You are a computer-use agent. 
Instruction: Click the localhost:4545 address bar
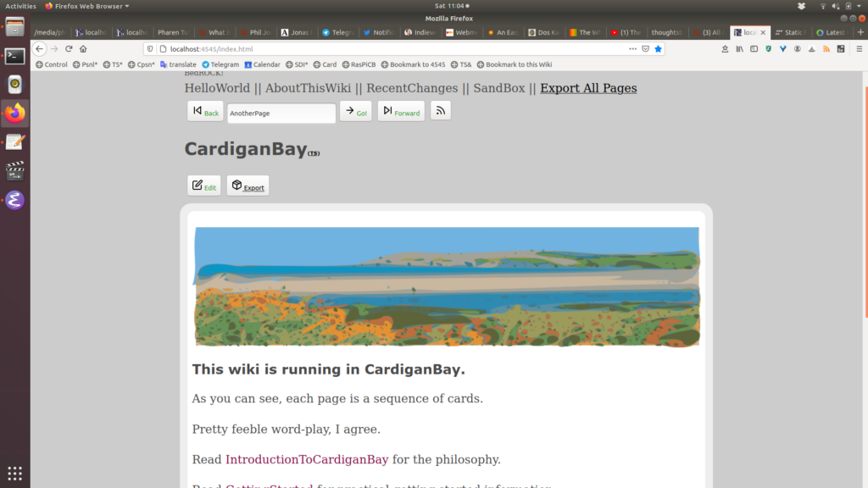[x=387, y=48]
